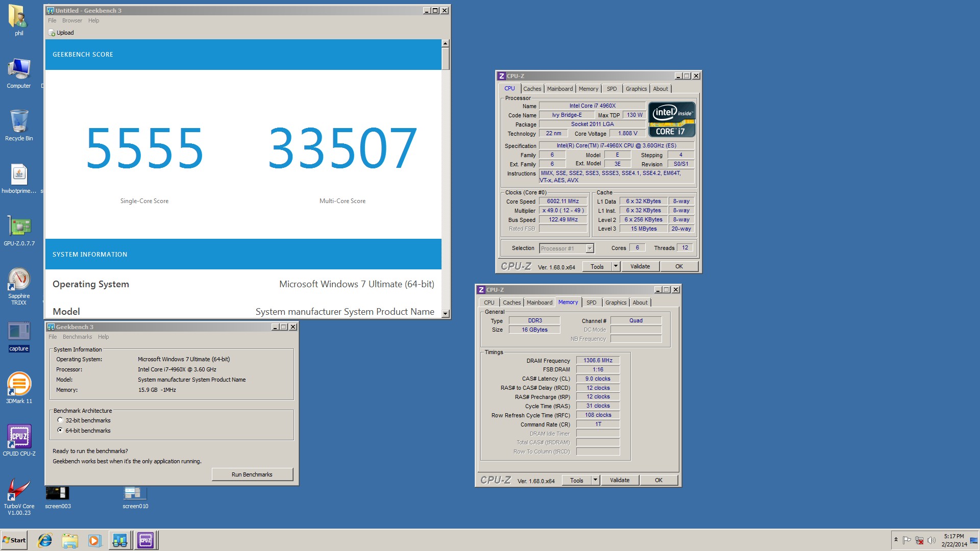
Task: Switch to Geekbench taskbar button
Action: (x=120, y=540)
